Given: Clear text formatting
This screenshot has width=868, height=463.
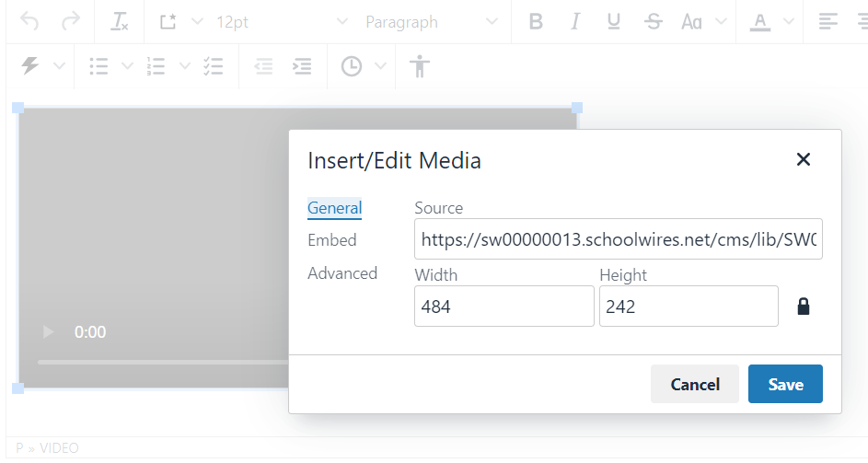Looking at the screenshot, I should [x=119, y=21].
